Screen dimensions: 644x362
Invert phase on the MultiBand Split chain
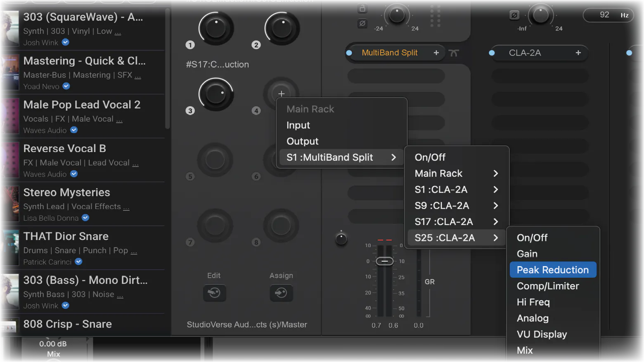(362, 23)
